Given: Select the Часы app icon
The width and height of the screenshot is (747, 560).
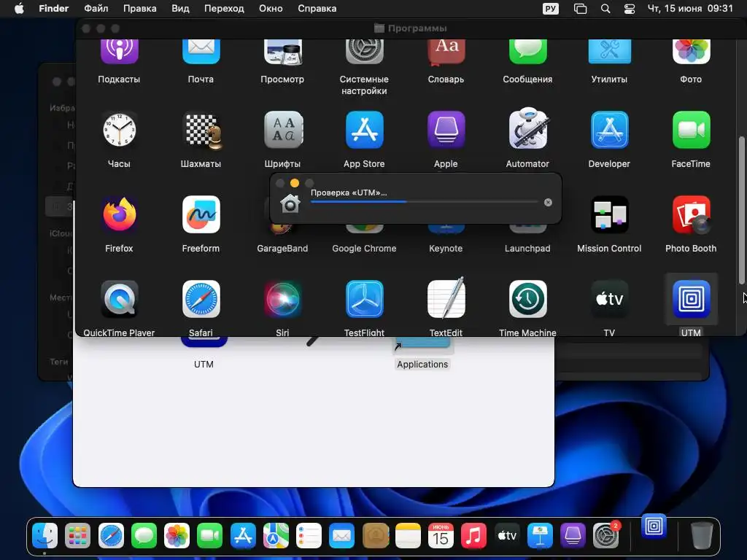Looking at the screenshot, I should point(119,130).
